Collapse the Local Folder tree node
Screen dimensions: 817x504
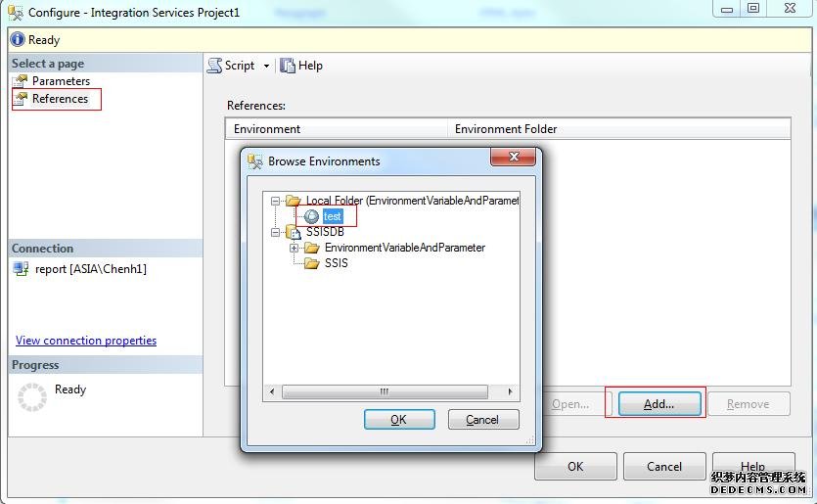[x=276, y=201]
